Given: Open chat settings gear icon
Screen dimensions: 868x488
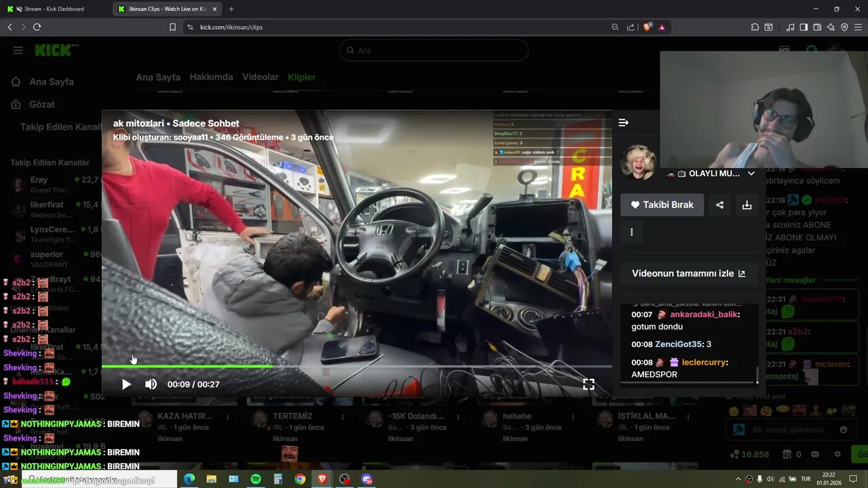Looking at the screenshot, I should pyautogui.click(x=837, y=454).
